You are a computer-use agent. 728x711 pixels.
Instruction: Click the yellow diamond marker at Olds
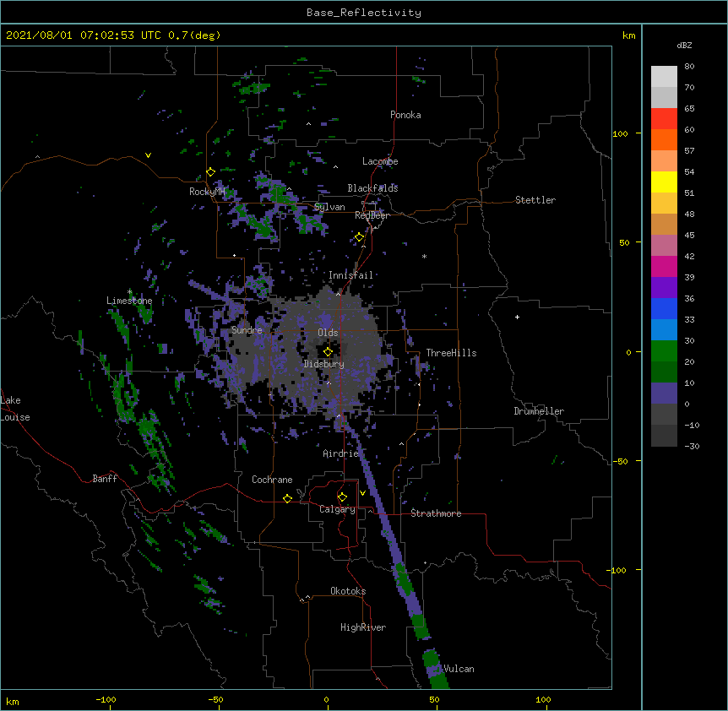328,352
